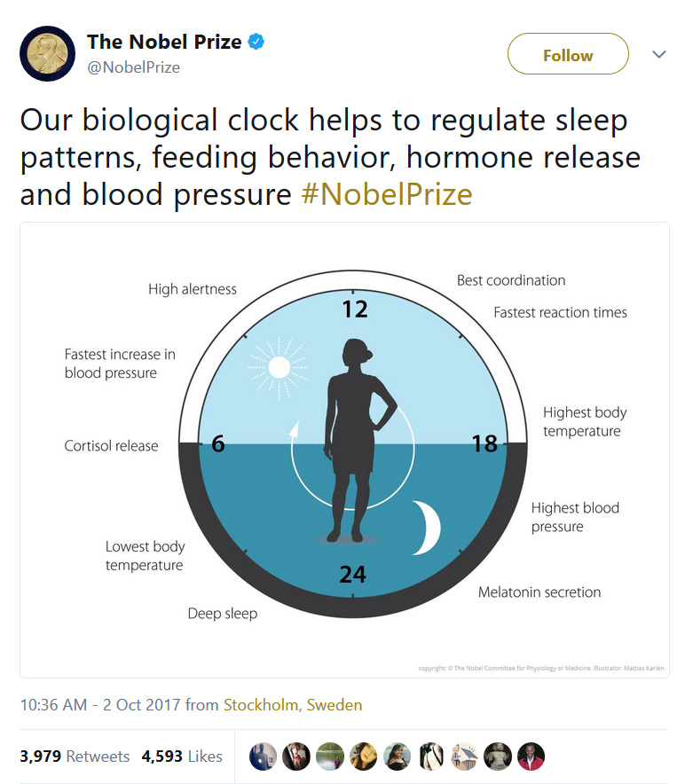The image size is (685, 784).
Task: Click the fifth liker avatar of smiling woman
Action: pos(398,757)
